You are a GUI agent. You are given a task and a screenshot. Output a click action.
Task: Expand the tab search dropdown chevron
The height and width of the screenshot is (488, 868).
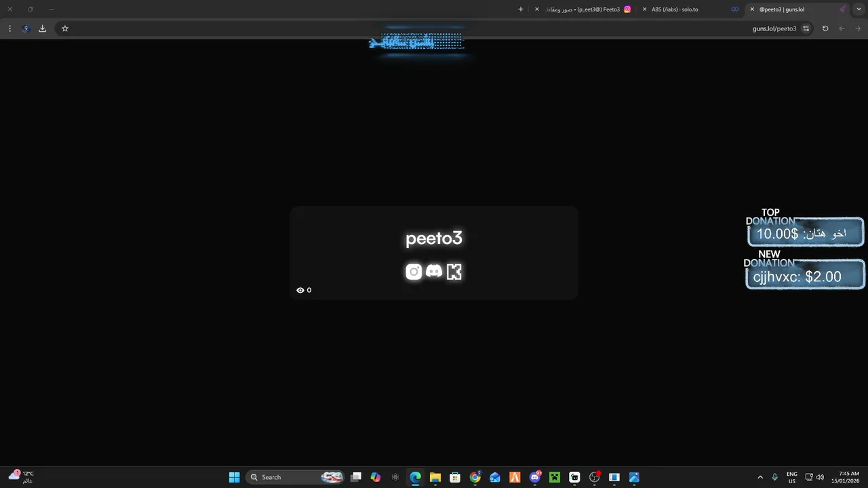(859, 9)
